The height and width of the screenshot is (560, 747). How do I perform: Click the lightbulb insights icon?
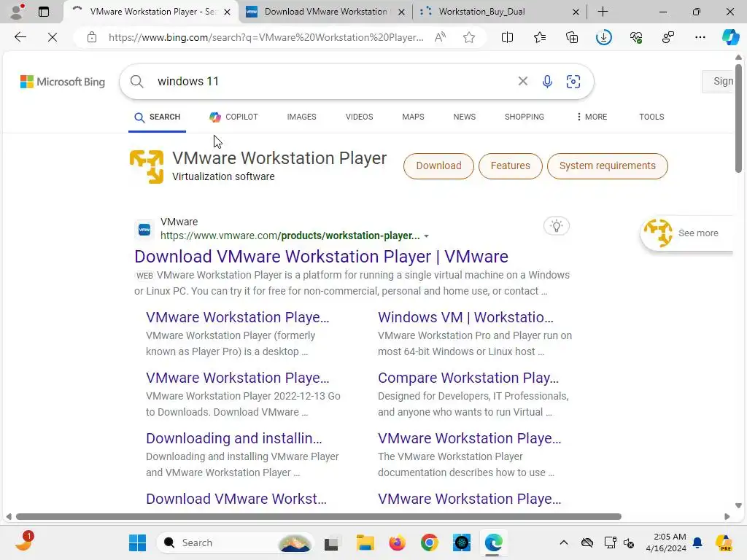557,226
